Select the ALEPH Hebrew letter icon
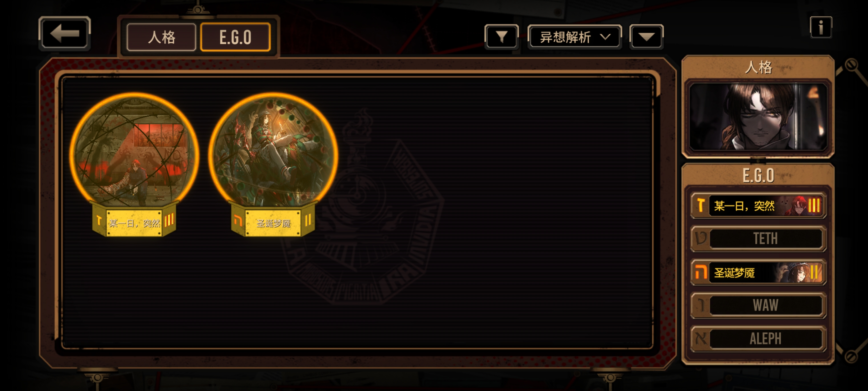The image size is (868, 391). [x=701, y=338]
